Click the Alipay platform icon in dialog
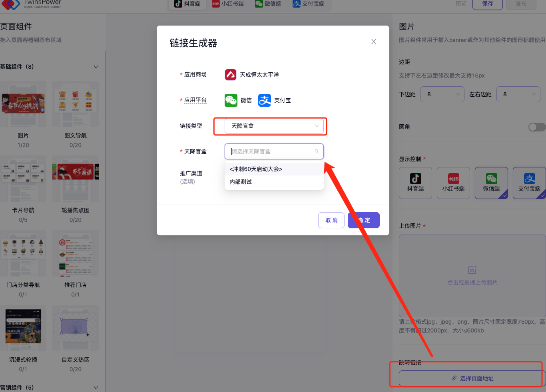Viewport: 546px width, 392px height. [x=265, y=100]
